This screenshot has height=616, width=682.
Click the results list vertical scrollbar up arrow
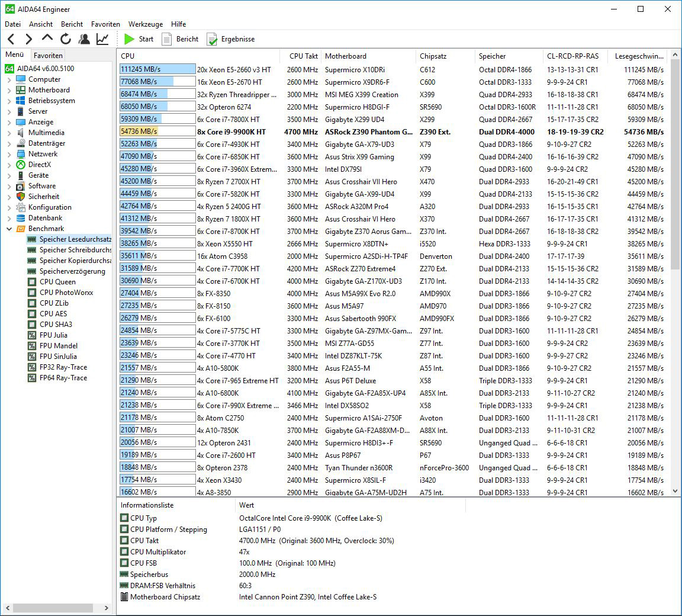tap(675, 55)
